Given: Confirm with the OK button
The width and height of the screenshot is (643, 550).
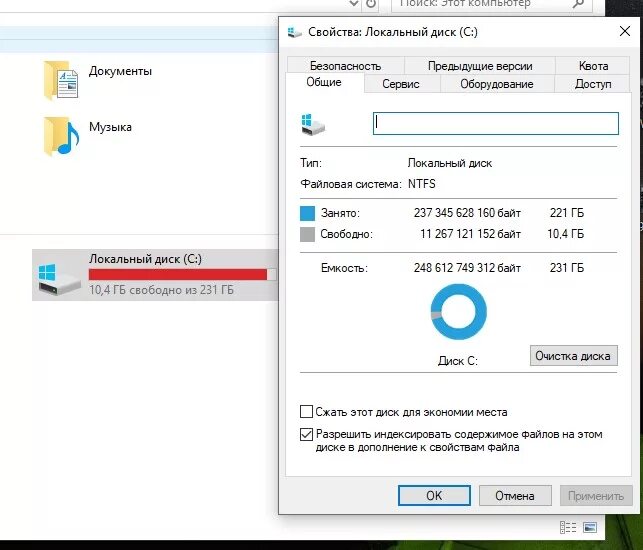Looking at the screenshot, I should [434, 495].
